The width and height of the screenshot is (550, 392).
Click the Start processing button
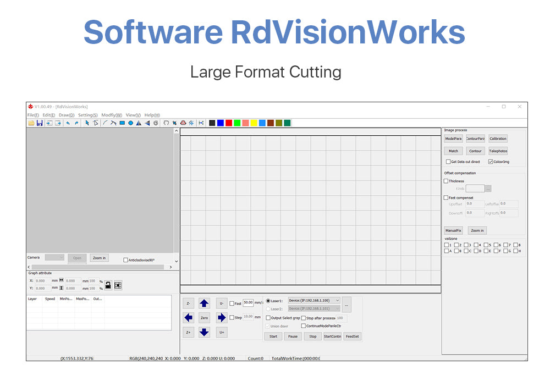(273, 336)
